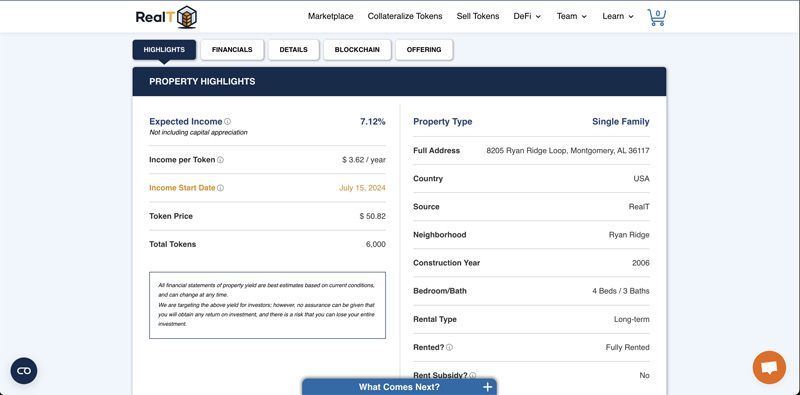Click the Token Price label

click(171, 216)
